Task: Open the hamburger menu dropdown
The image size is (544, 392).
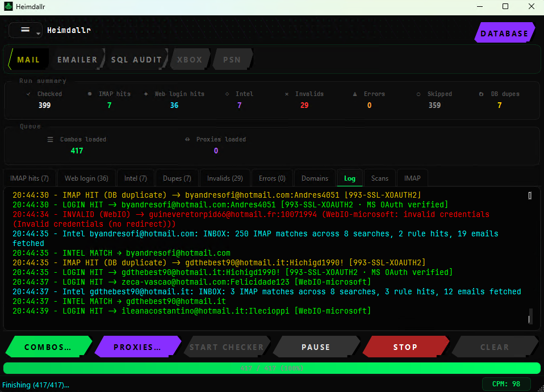Action: (x=26, y=30)
